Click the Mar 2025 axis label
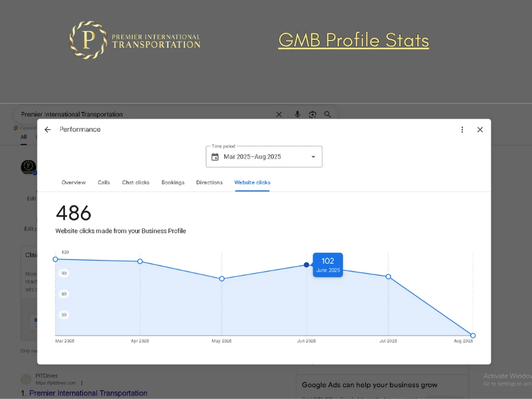532x399 pixels. point(65,341)
